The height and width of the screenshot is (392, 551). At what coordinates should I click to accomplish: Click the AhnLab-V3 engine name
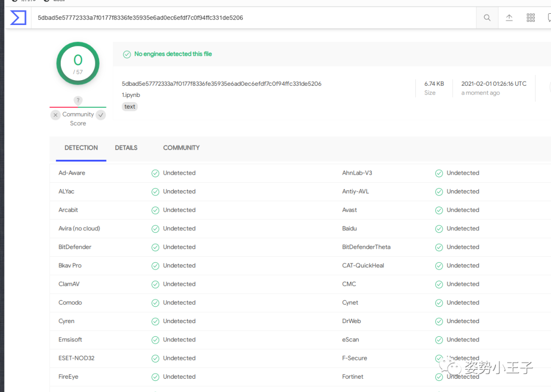click(357, 173)
